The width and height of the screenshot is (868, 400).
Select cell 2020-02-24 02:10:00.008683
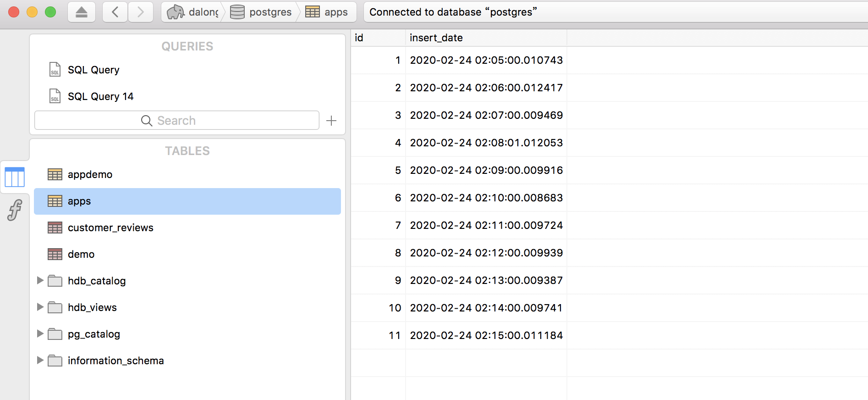click(486, 198)
